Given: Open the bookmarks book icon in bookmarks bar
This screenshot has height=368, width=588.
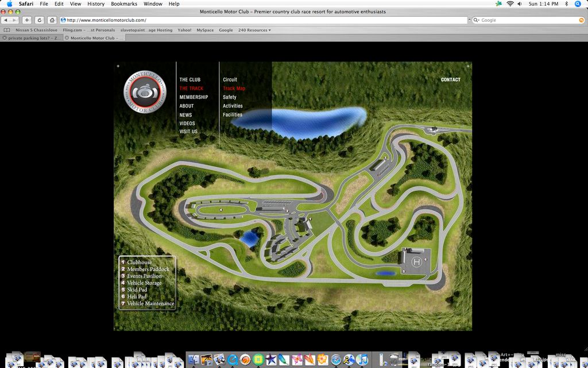Looking at the screenshot, I should pyautogui.click(x=7, y=30).
